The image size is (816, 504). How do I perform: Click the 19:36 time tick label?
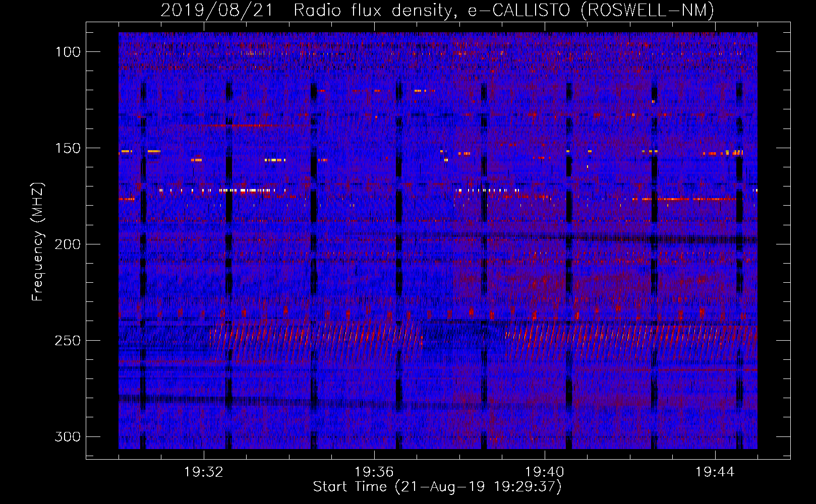[374, 472]
